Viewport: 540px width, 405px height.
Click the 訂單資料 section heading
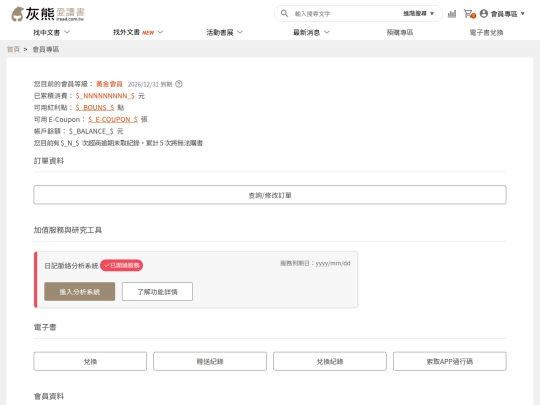(49, 161)
